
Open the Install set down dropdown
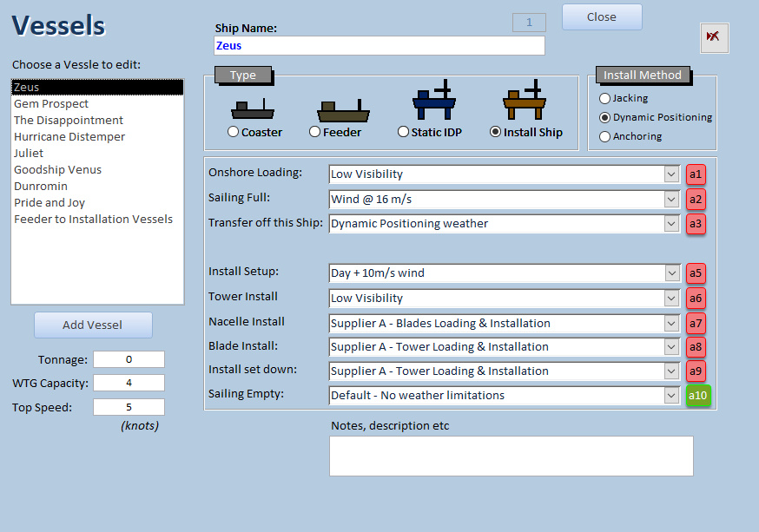671,371
